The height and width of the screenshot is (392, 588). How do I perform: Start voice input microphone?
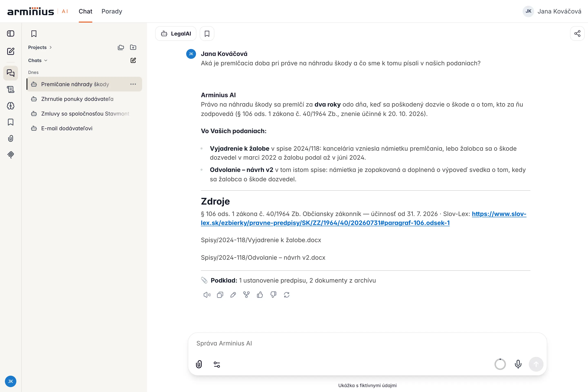pyautogui.click(x=518, y=364)
